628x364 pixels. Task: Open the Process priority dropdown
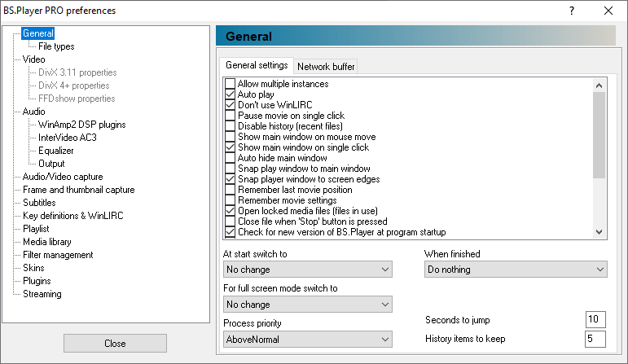tap(308, 340)
